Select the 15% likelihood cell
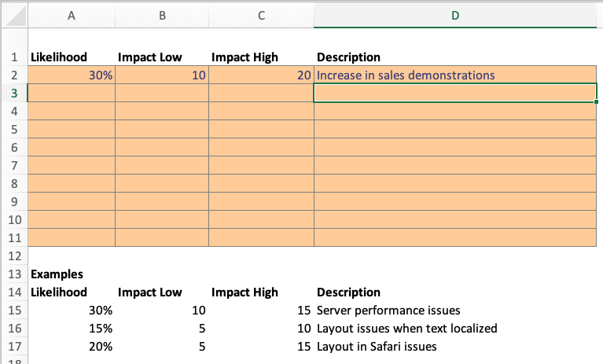Viewport: 603px width, 364px height. (72, 329)
